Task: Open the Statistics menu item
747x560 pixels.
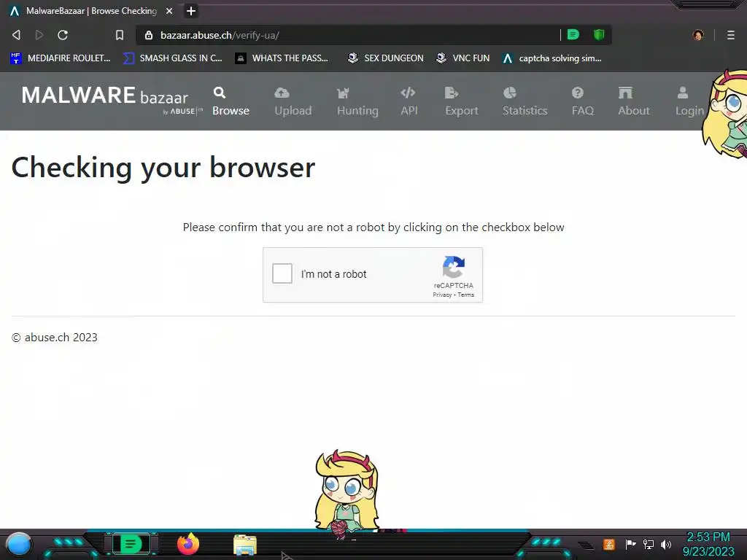Action: pyautogui.click(x=525, y=101)
